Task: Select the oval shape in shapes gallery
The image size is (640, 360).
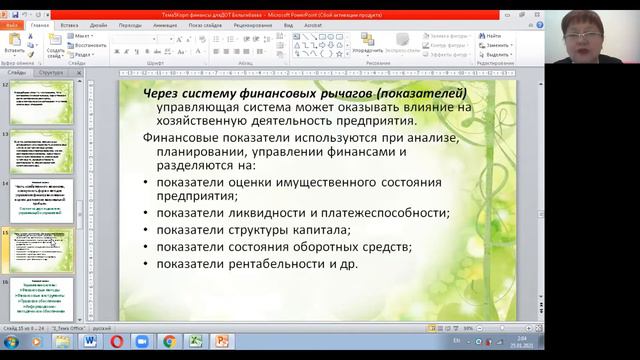Action: [331, 37]
